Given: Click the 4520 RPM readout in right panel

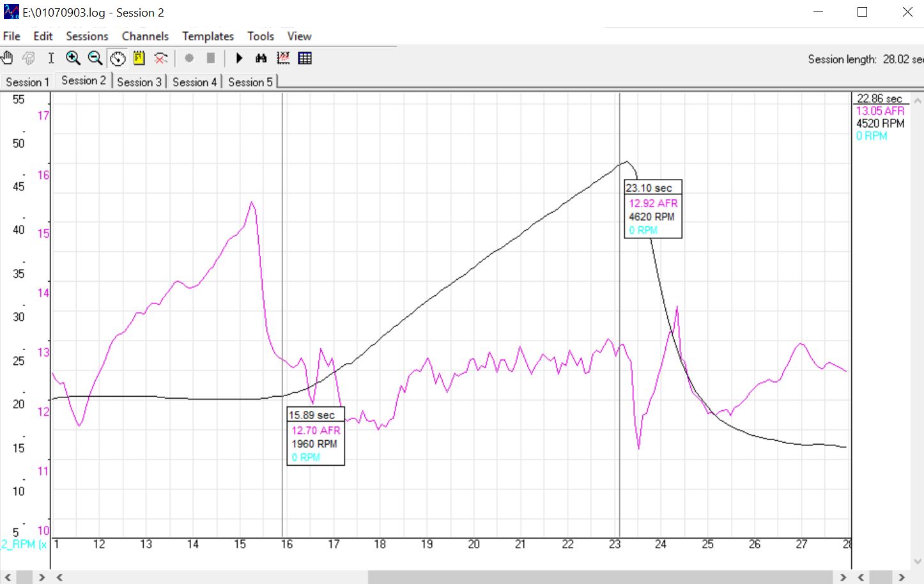Looking at the screenshot, I should (880, 123).
